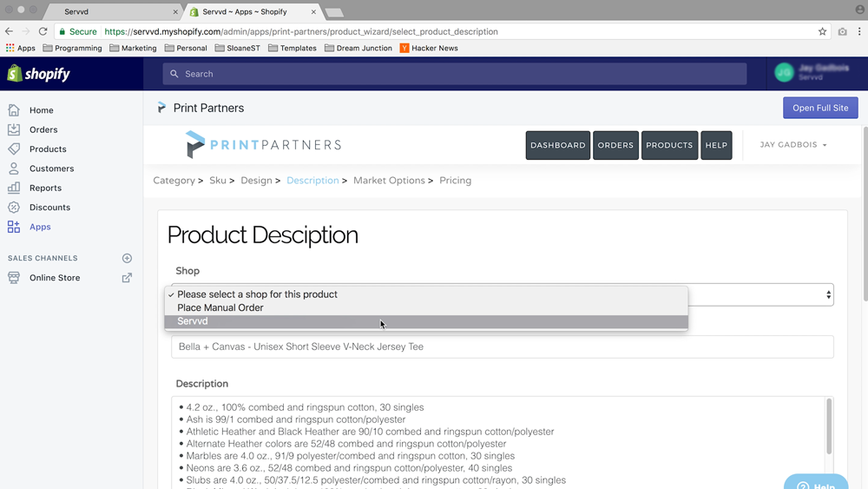Bookmark this page star icon
Viewport: 868px width, 489px height.
822,31
